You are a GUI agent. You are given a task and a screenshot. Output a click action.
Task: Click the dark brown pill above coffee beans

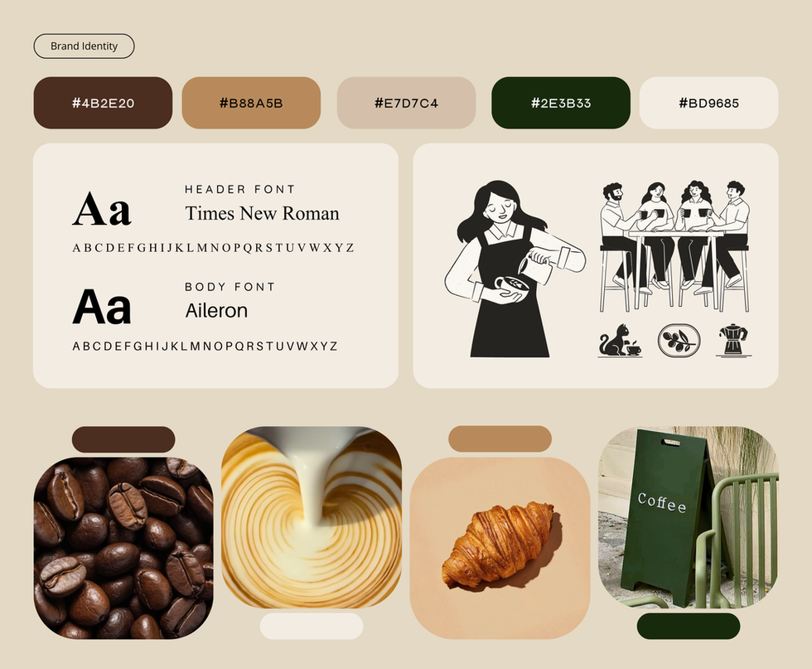(123, 439)
